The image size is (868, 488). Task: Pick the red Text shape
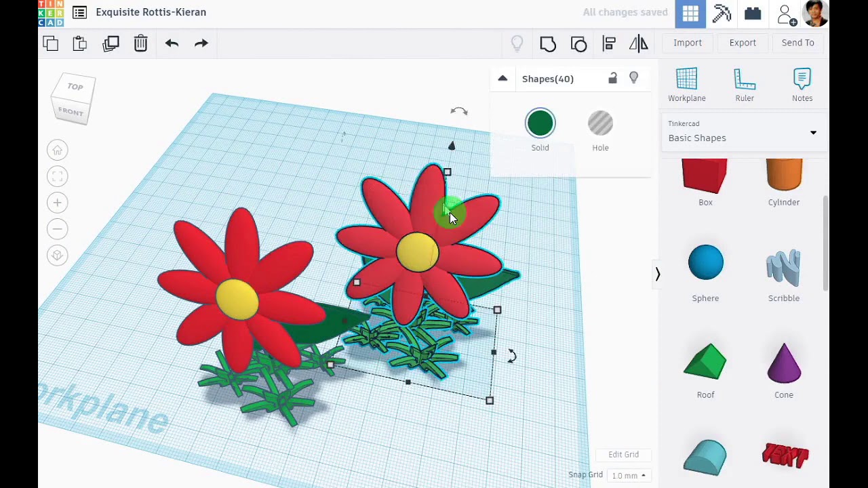coord(785,455)
